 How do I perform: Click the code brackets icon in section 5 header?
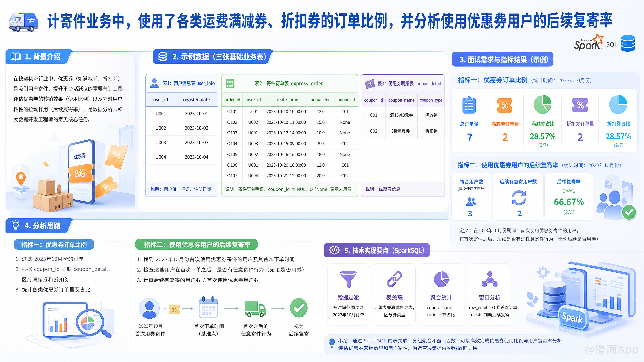tap(334, 250)
